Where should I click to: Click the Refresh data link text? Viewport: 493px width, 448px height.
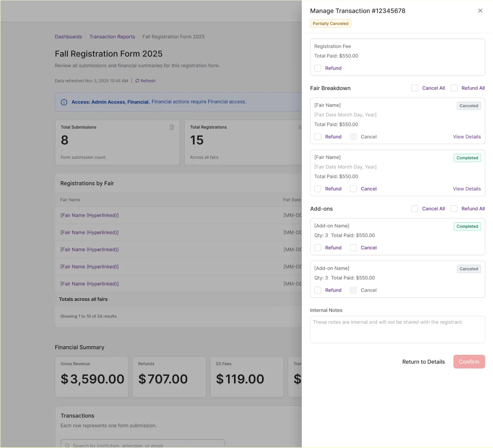point(148,81)
